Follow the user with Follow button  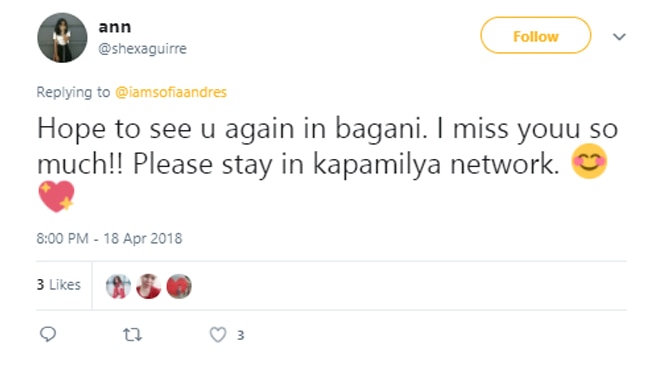[x=535, y=35]
